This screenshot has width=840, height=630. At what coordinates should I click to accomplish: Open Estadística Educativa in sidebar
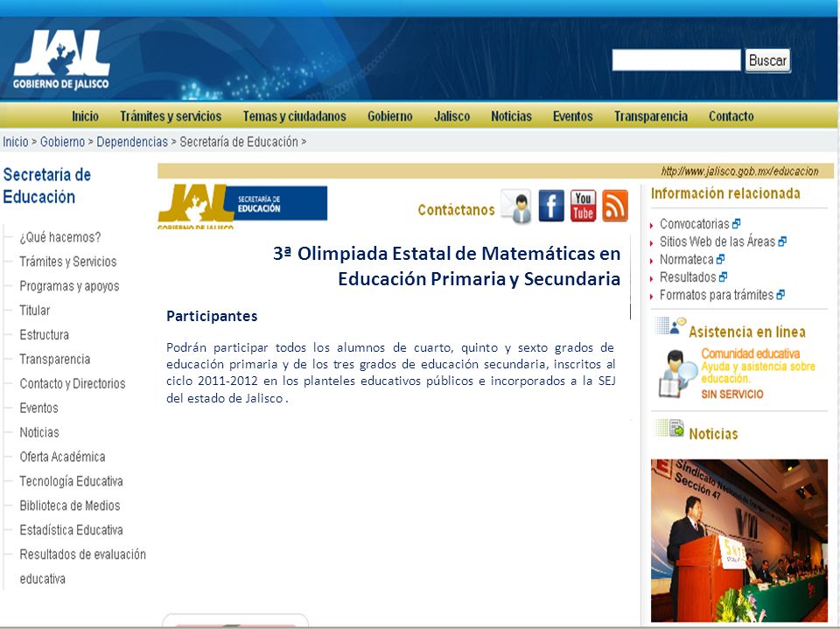71,530
